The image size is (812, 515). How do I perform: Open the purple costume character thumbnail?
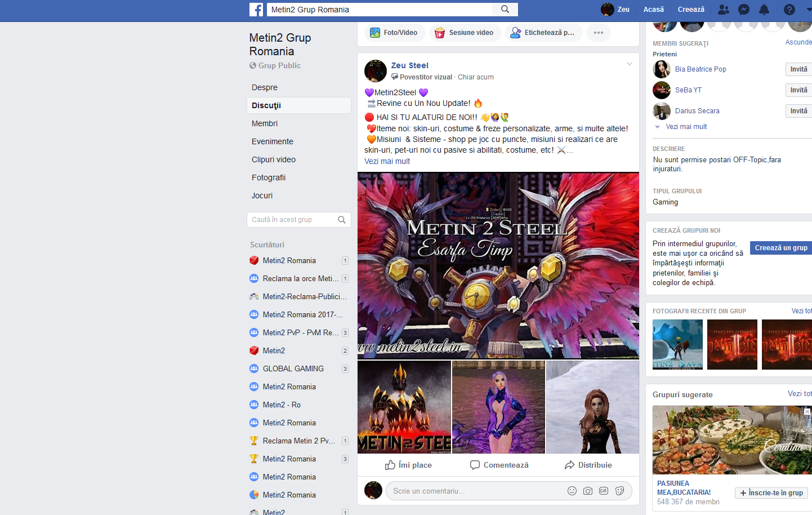pos(498,407)
